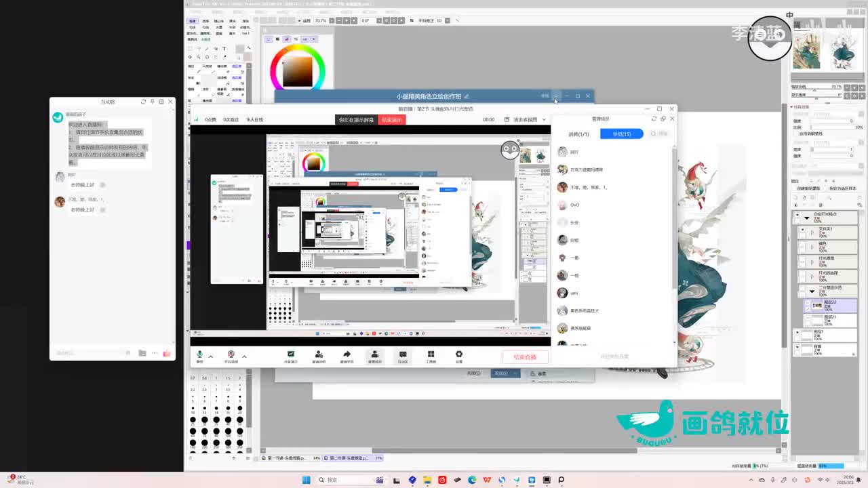This screenshot has height=488, width=868.
Task: Select the 图层22 layer thumbnail
Action: [x=817, y=305]
